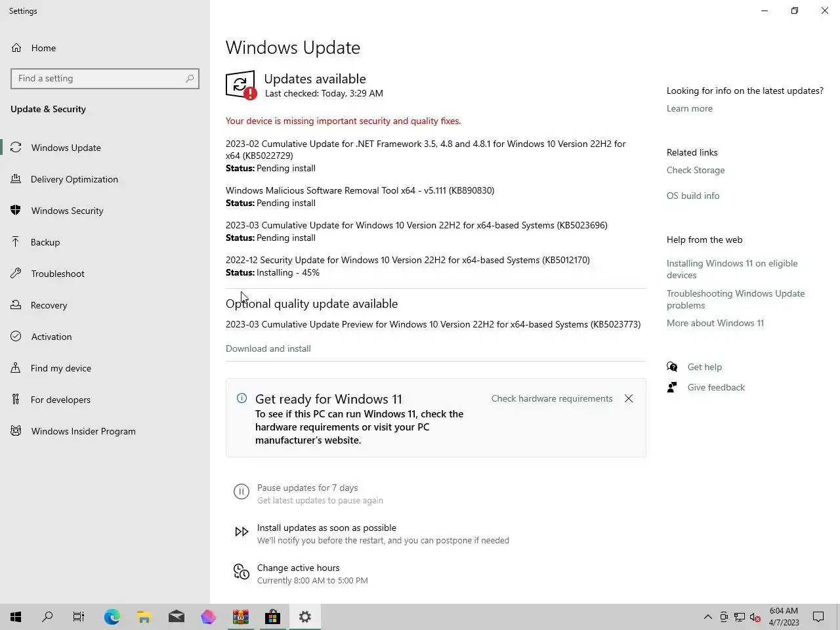Click the Get help chat icon
The image size is (840, 630).
tap(672, 367)
